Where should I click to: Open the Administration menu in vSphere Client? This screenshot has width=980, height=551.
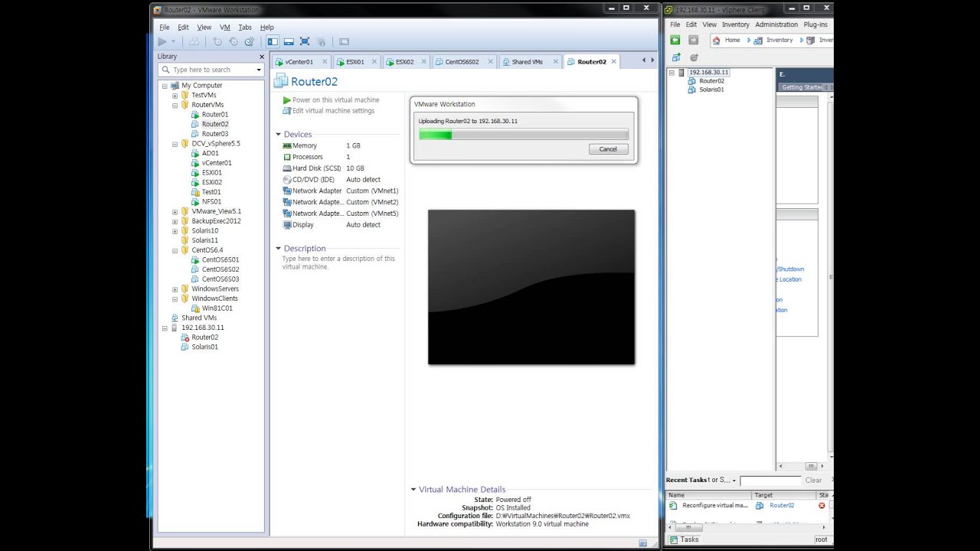pos(776,24)
